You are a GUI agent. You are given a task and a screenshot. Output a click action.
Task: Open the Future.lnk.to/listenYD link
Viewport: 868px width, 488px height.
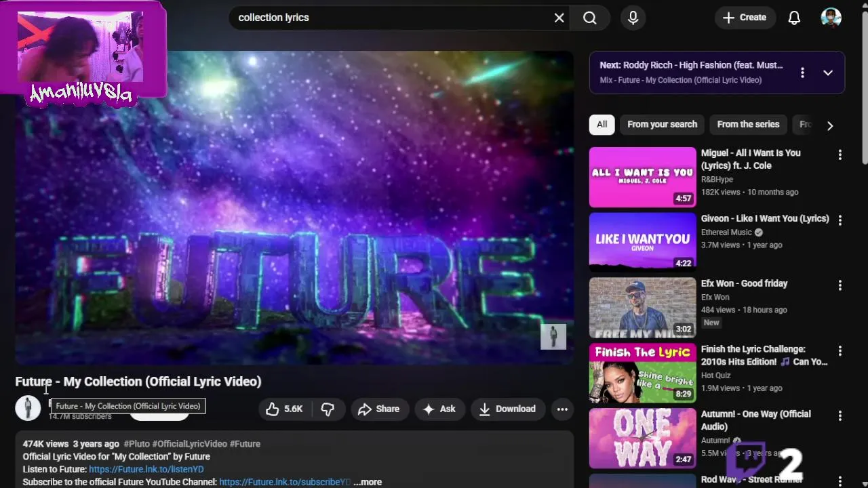pos(146,469)
